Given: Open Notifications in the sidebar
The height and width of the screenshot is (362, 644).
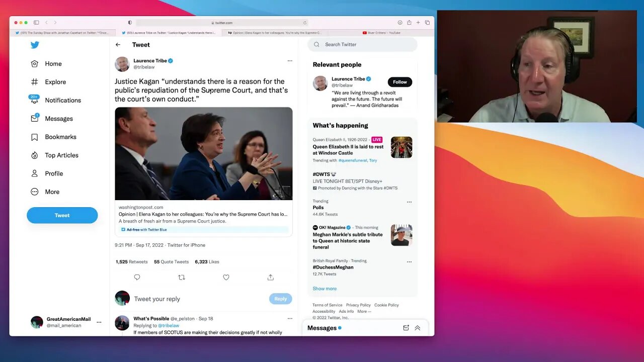Looking at the screenshot, I should (55, 100).
